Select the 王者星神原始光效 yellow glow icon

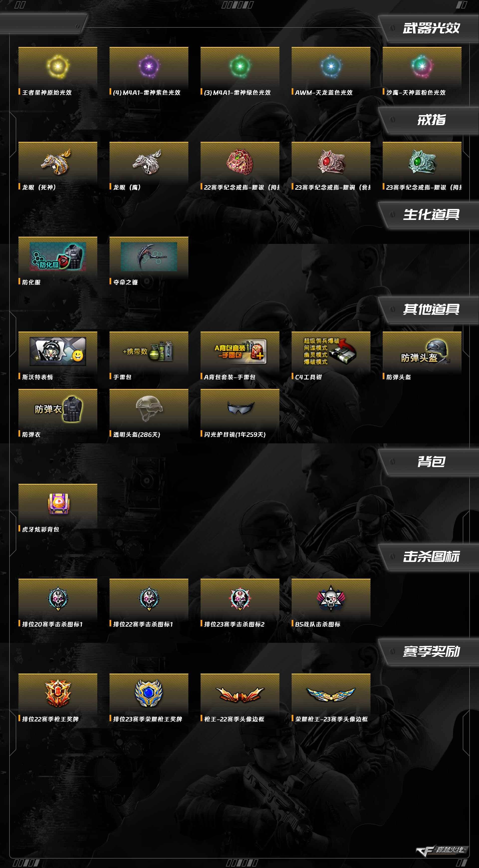pos(58,66)
